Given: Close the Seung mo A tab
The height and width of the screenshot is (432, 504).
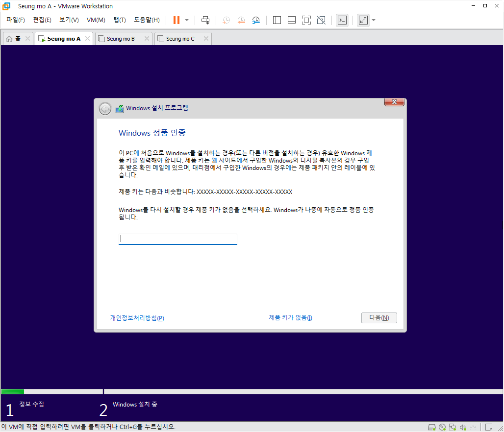Looking at the screenshot, I should (87, 39).
